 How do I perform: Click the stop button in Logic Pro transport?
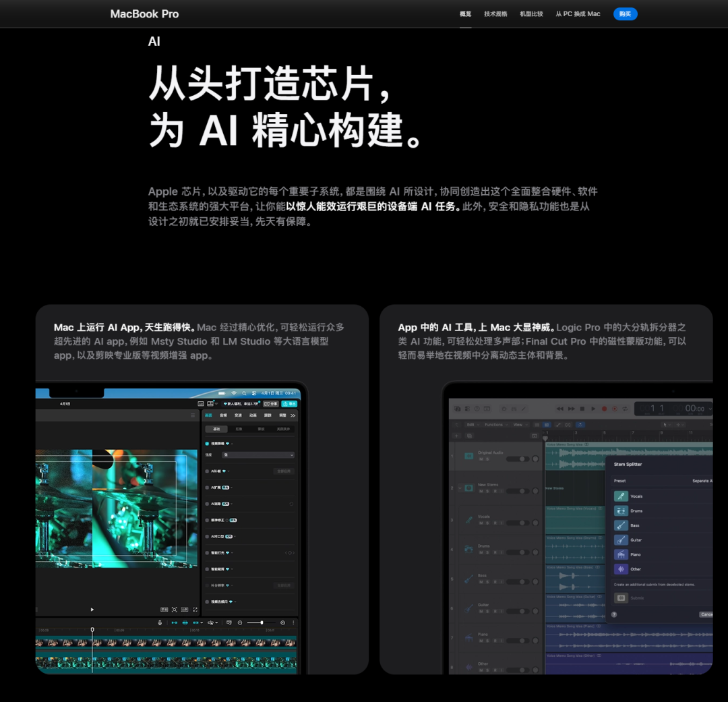pos(582,409)
